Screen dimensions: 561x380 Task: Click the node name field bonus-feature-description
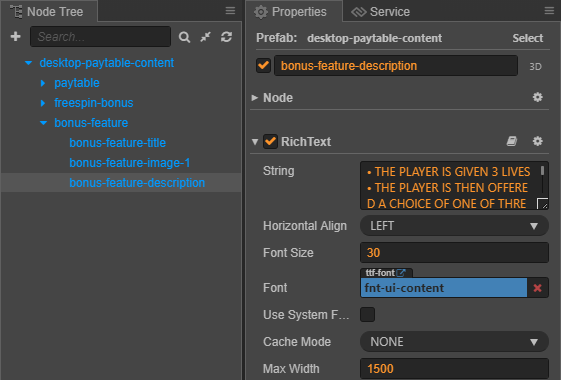click(x=396, y=65)
